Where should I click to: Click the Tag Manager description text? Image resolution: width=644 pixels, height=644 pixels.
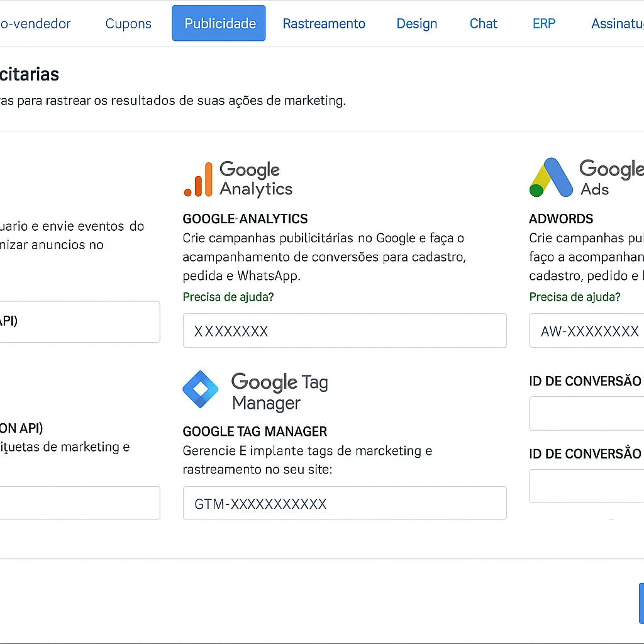click(x=307, y=460)
